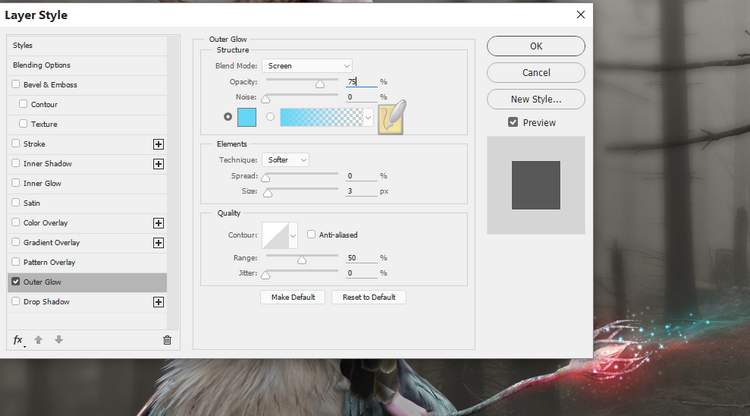Open Technique Softer dropdown
Screen dimensions: 750x416
pyautogui.click(x=285, y=160)
